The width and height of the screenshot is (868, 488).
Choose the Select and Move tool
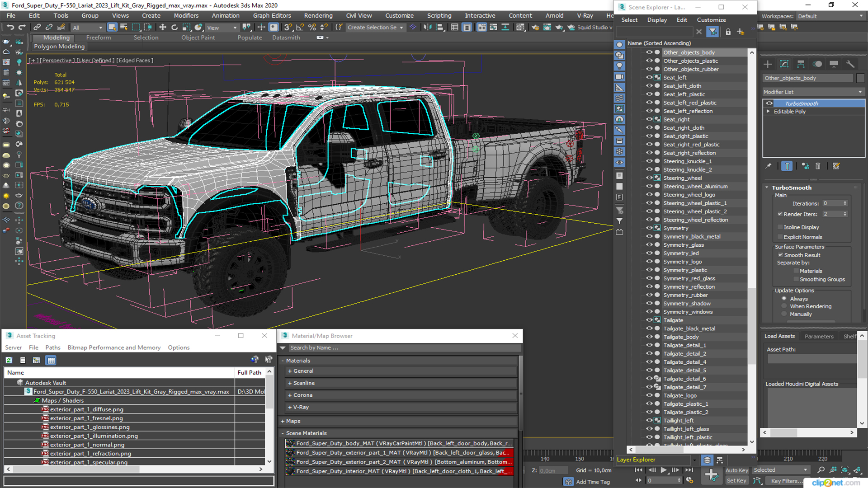[163, 28]
